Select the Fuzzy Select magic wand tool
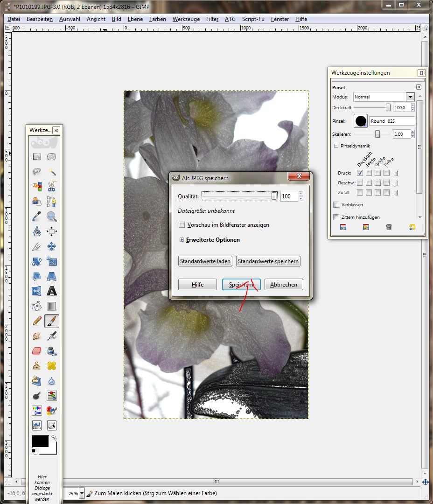This screenshot has height=504, width=433. [52, 172]
